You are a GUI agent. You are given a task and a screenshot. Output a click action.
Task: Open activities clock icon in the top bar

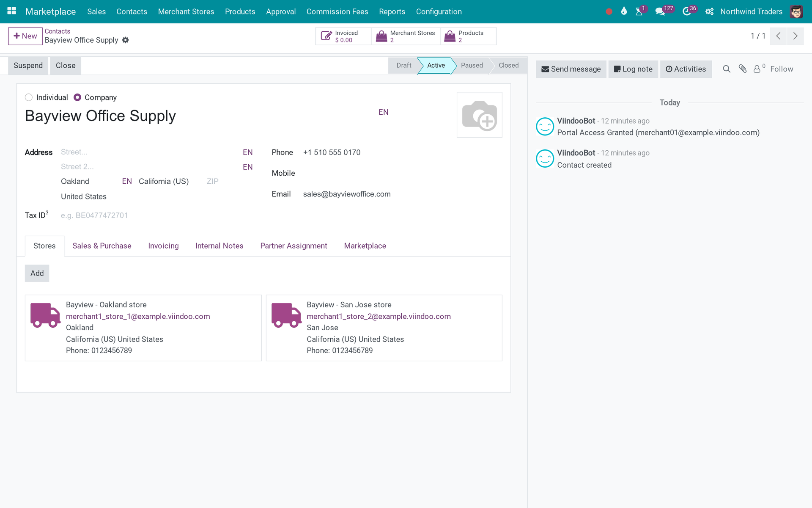tap(687, 11)
